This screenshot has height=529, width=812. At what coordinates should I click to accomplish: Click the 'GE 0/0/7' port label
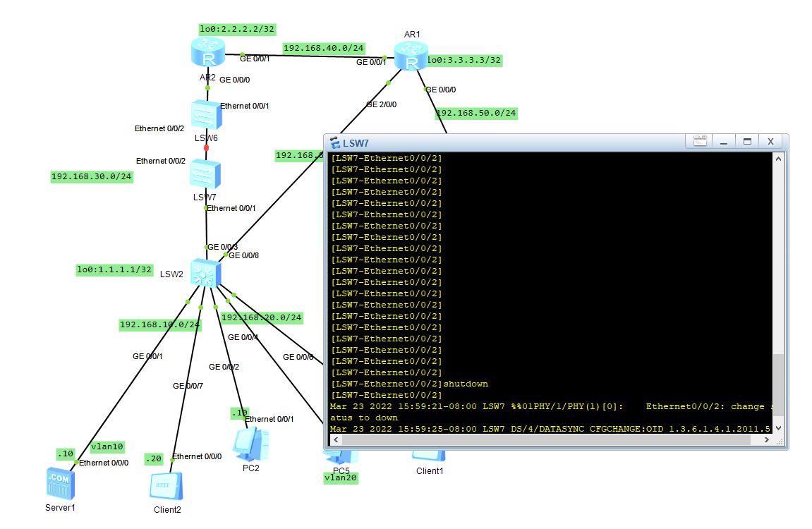click(188, 386)
